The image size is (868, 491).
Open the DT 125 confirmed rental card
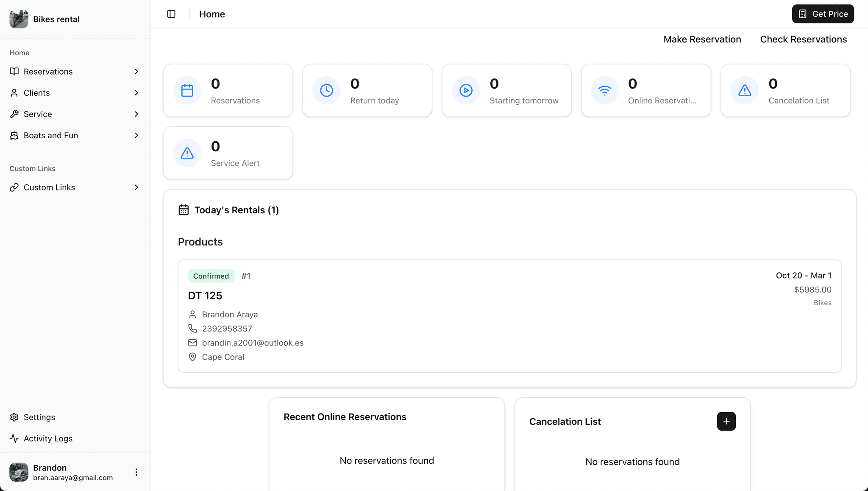coord(509,316)
